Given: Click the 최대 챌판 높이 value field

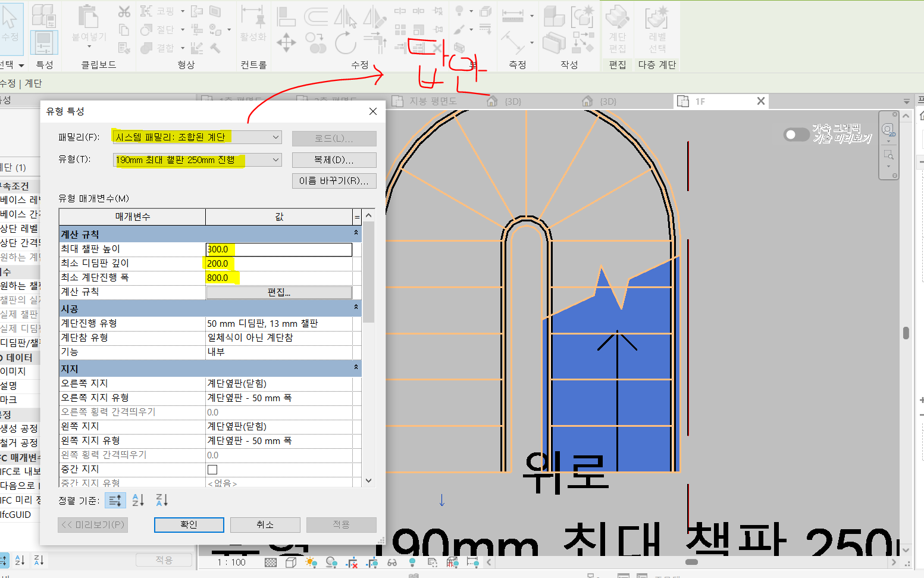Looking at the screenshot, I should point(278,249).
